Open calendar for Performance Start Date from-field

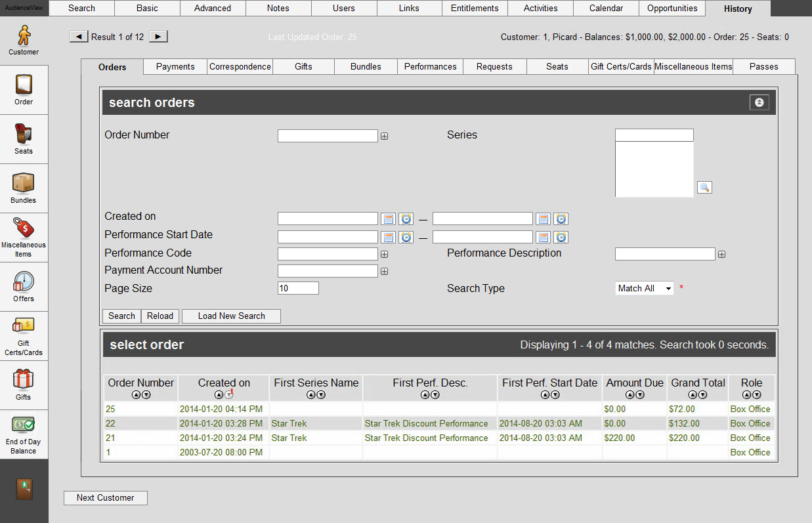[x=388, y=238]
